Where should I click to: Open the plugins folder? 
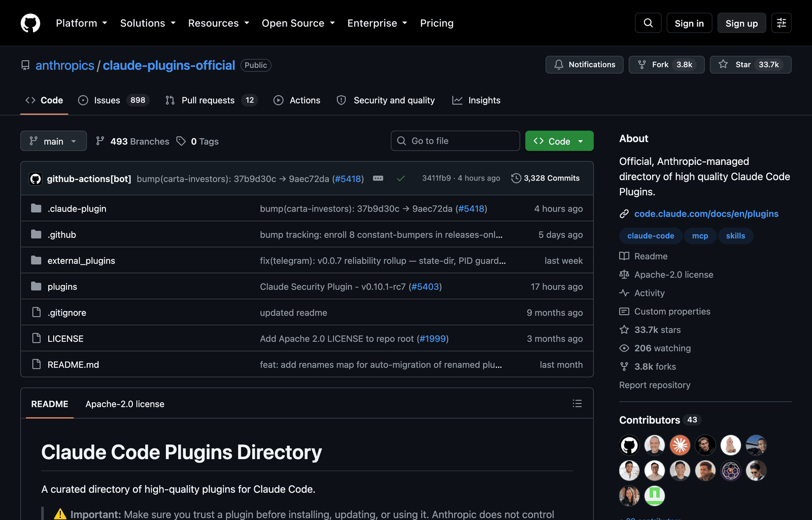[x=62, y=287]
